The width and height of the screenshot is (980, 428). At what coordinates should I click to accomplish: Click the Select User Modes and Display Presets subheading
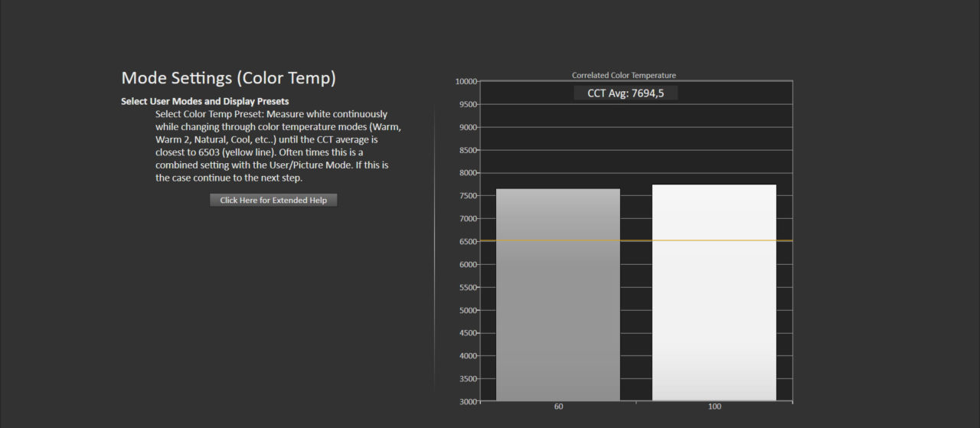204,101
